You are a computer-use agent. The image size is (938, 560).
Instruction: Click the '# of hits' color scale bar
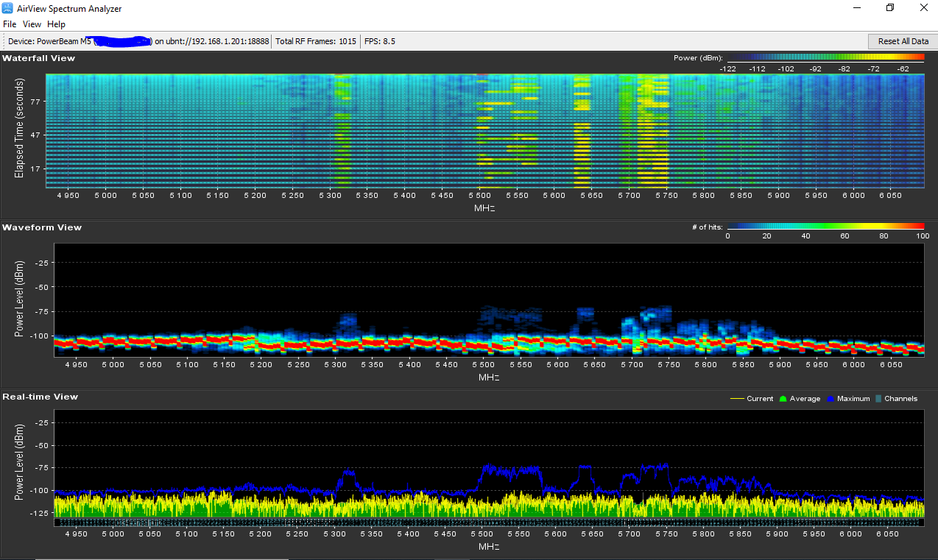[x=825, y=227]
